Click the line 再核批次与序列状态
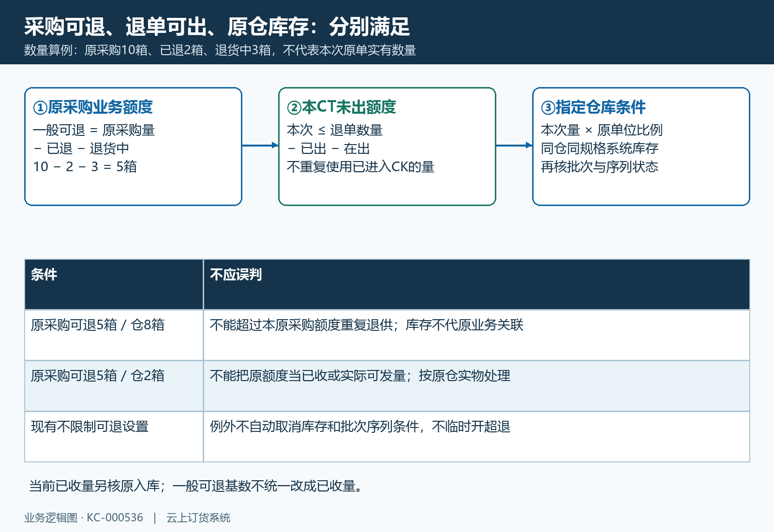This screenshot has height=532, width=774. [x=599, y=167]
